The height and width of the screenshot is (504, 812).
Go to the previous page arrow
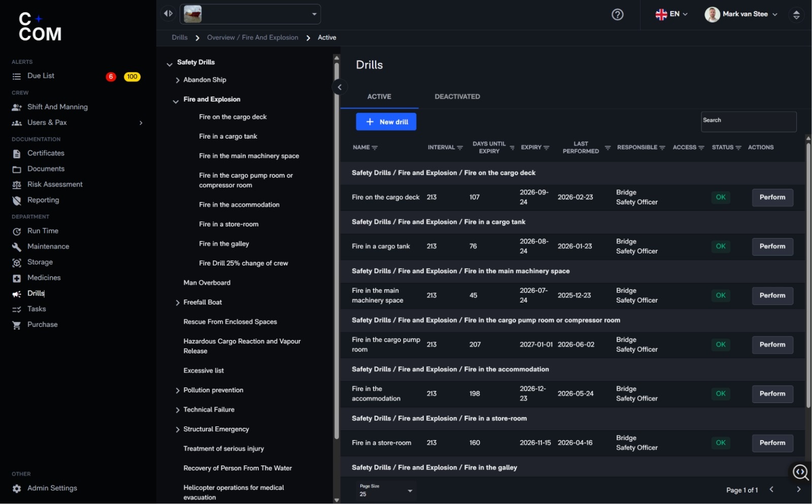coord(771,489)
